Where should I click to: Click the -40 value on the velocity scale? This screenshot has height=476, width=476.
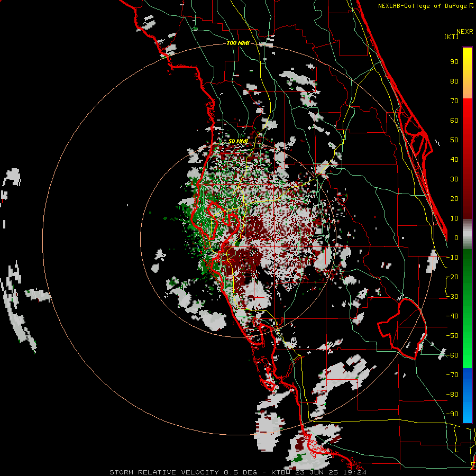(x=452, y=316)
